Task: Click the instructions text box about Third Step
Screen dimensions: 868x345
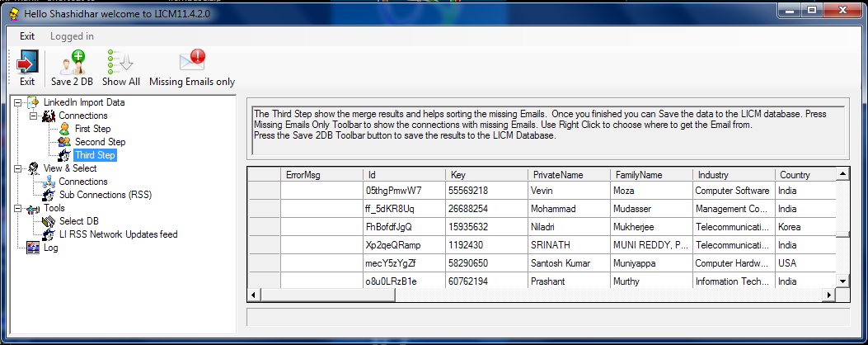Action: tap(549, 130)
